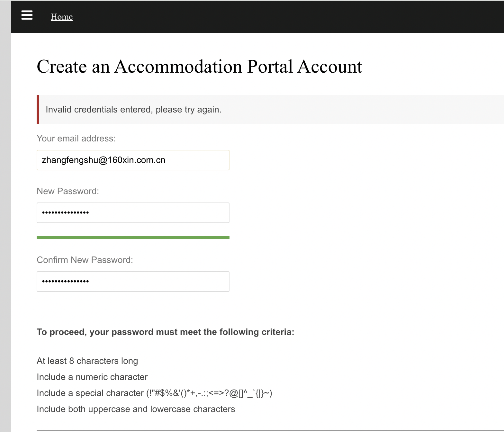Focus the New Password field

point(133,213)
